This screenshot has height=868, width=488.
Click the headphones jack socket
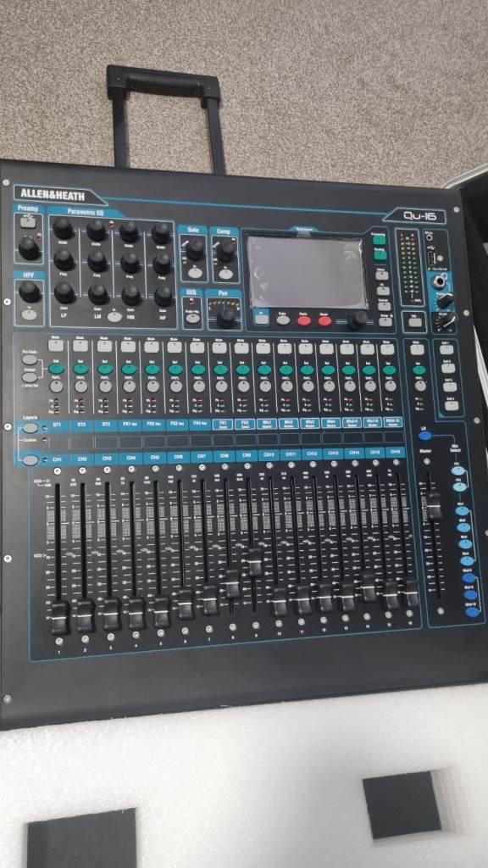pos(440,281)
